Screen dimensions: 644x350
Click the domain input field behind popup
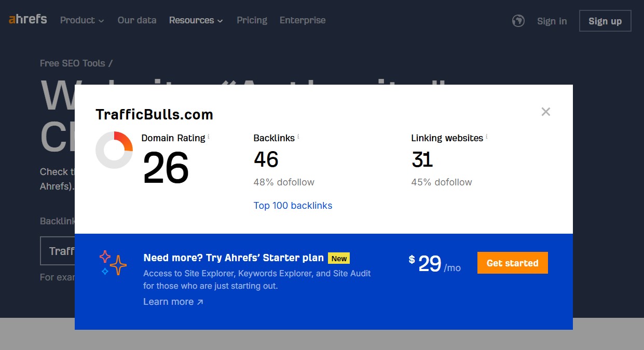coord(58,251)
